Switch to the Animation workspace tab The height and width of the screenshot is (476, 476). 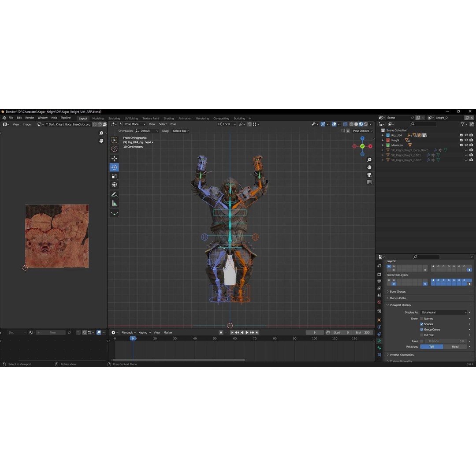click(x=185, y=119)
